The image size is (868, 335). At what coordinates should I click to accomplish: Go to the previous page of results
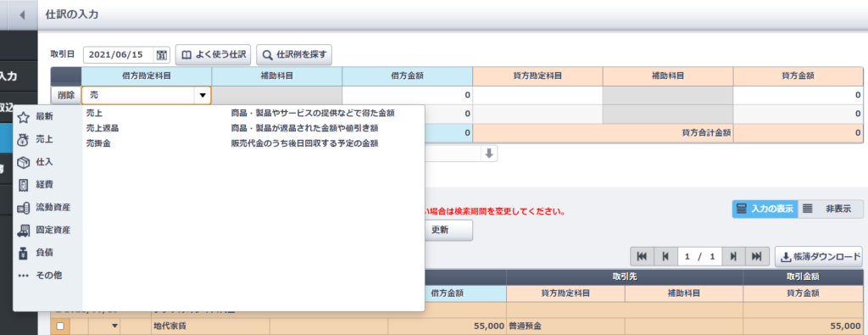(665, 256)
